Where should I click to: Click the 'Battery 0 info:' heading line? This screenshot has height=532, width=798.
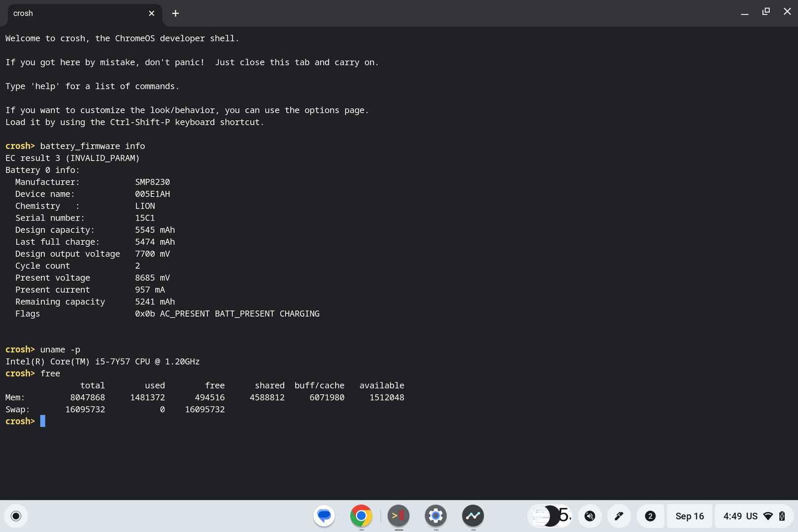point(42,170)
